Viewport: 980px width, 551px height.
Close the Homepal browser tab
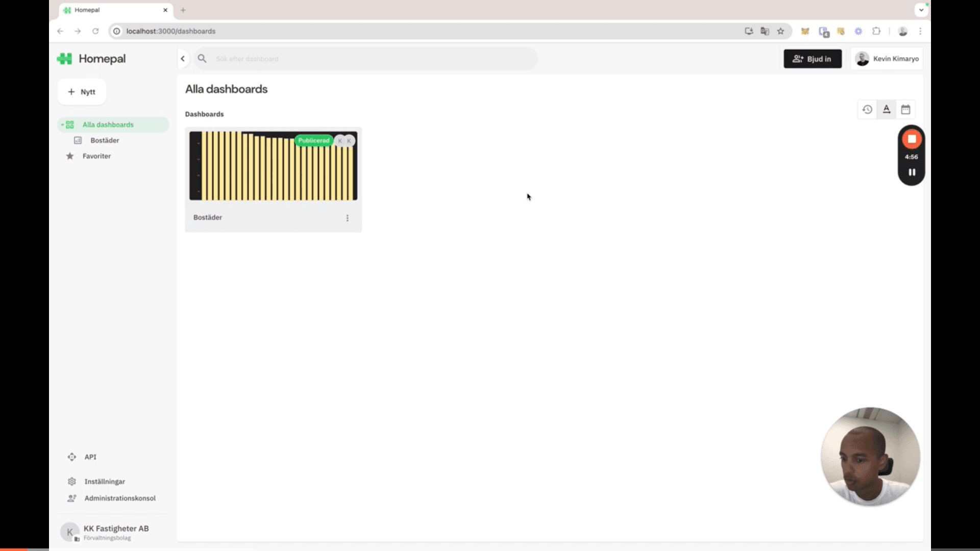pos(165,10)
